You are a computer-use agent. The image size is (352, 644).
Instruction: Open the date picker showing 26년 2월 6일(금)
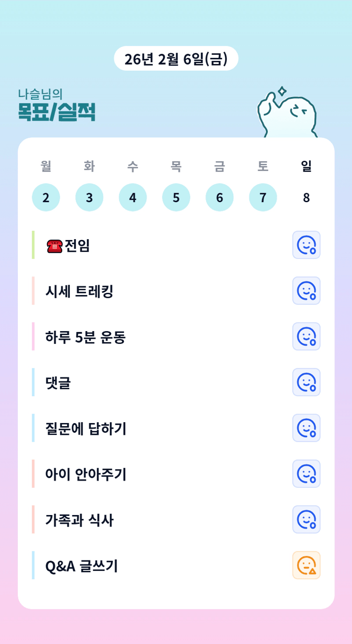tap(176, 59)
